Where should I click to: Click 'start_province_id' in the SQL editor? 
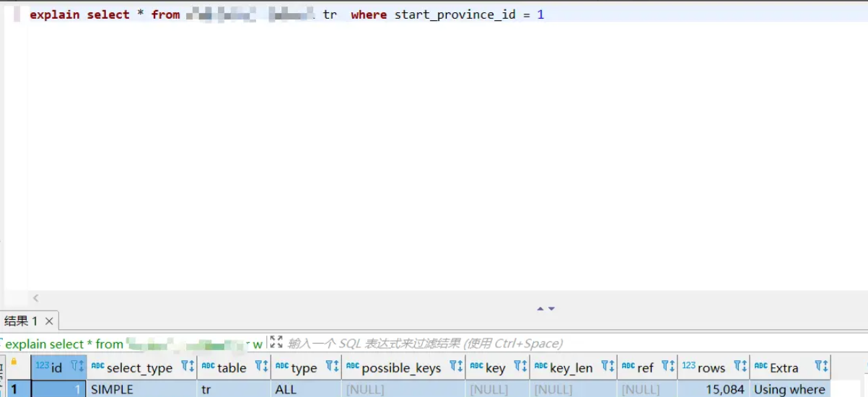pyautogui.click(x=455, y=14)
